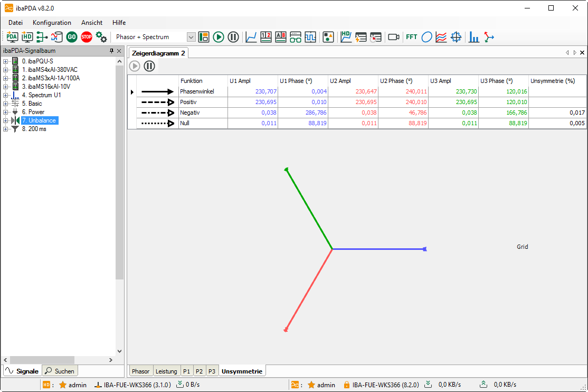This screenshot has width=588, height=392.
Task: Switch to the P1 tab
Action: coord(186,371)
